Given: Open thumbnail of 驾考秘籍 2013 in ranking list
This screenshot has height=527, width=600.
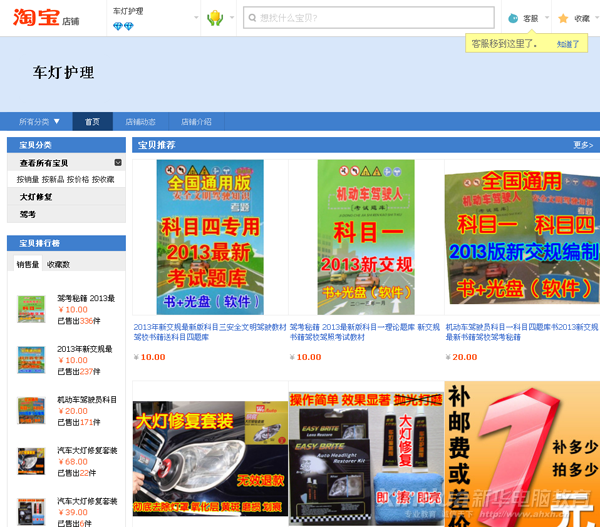Looking at the screenshot, I should 32,308.
